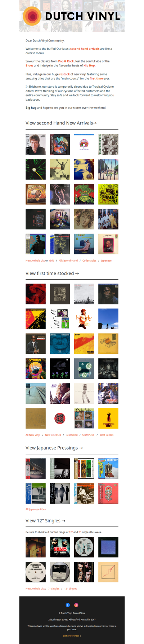Open 'View Japanese Pressings' heading link

point(54,448)
